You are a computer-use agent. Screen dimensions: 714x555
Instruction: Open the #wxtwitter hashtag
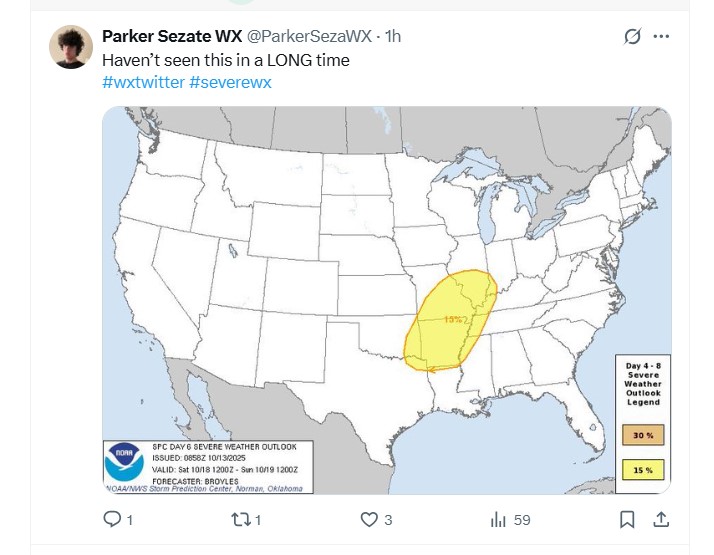pos(142,82)
